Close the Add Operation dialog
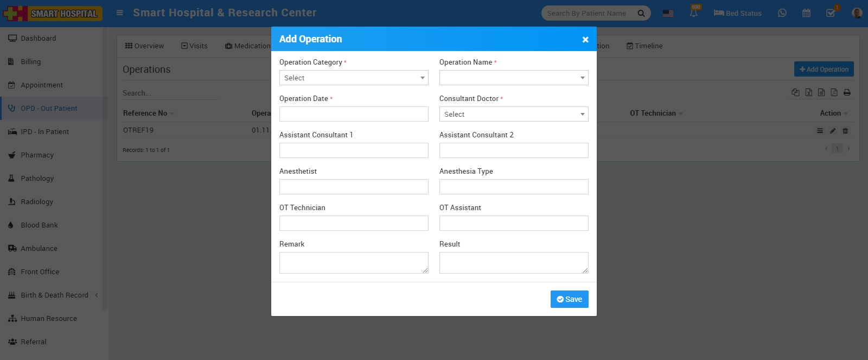Screen dimensions: 868x360 [x=585, y=40]
